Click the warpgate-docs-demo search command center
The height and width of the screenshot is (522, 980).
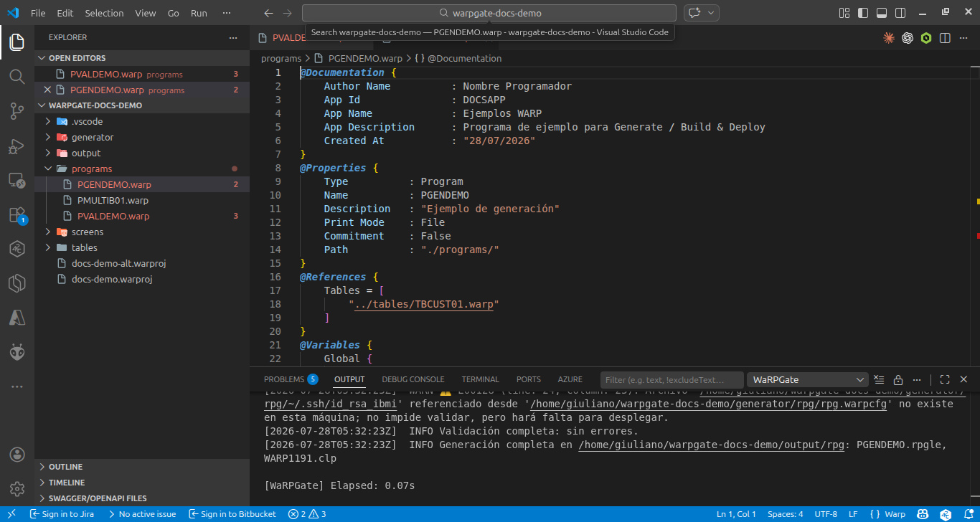[489, 13]
